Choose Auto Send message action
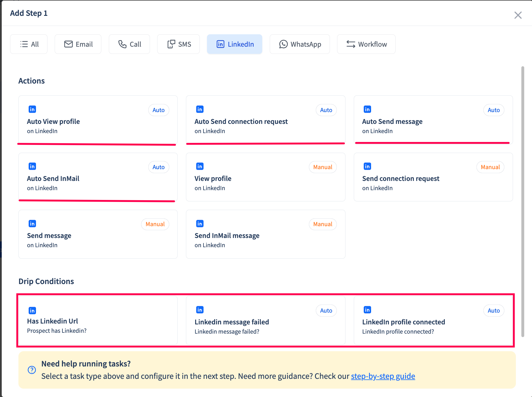The width and height of the screenshot is (532, 397). click(x=433, y=120)
